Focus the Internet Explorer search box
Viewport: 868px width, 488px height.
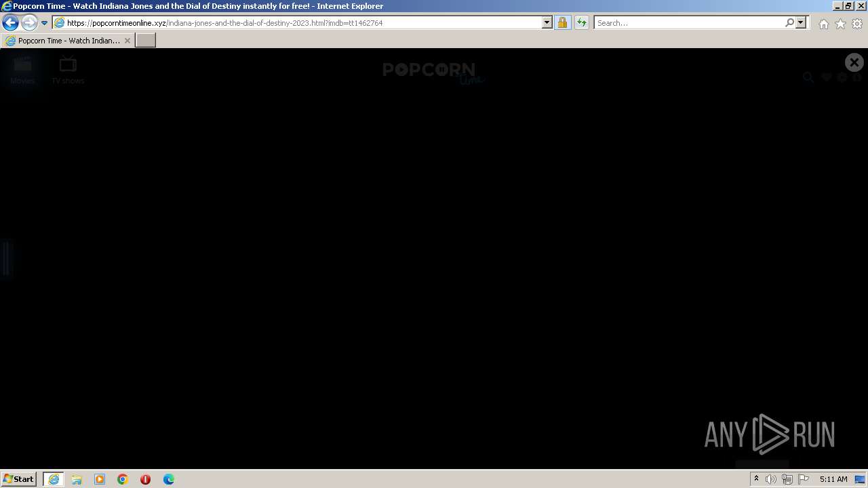click(690, 22)
